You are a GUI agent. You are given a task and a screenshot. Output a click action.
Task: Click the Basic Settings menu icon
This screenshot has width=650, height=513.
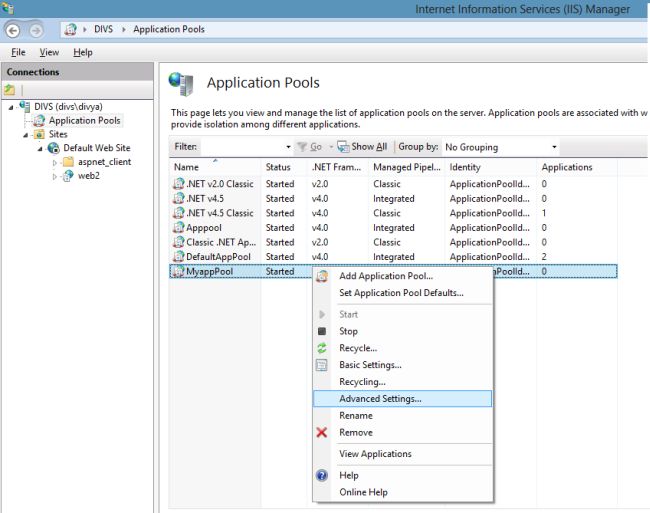(322, 365)
